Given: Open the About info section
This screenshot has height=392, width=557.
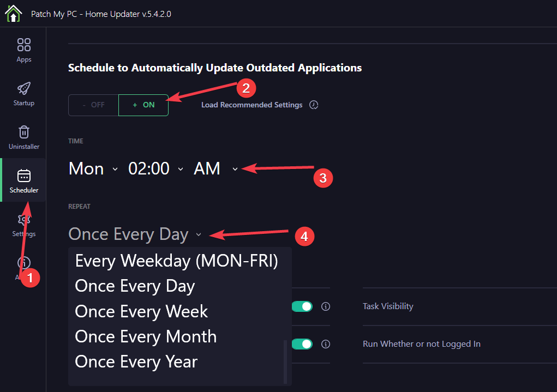Looking at the screenshot, I should point(23,263).
